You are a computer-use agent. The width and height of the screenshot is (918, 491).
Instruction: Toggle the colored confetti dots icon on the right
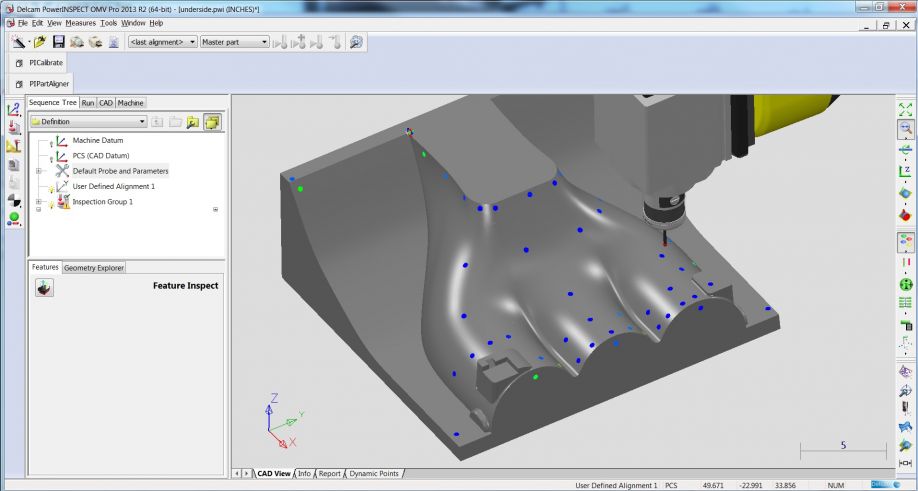click(905, 241)
